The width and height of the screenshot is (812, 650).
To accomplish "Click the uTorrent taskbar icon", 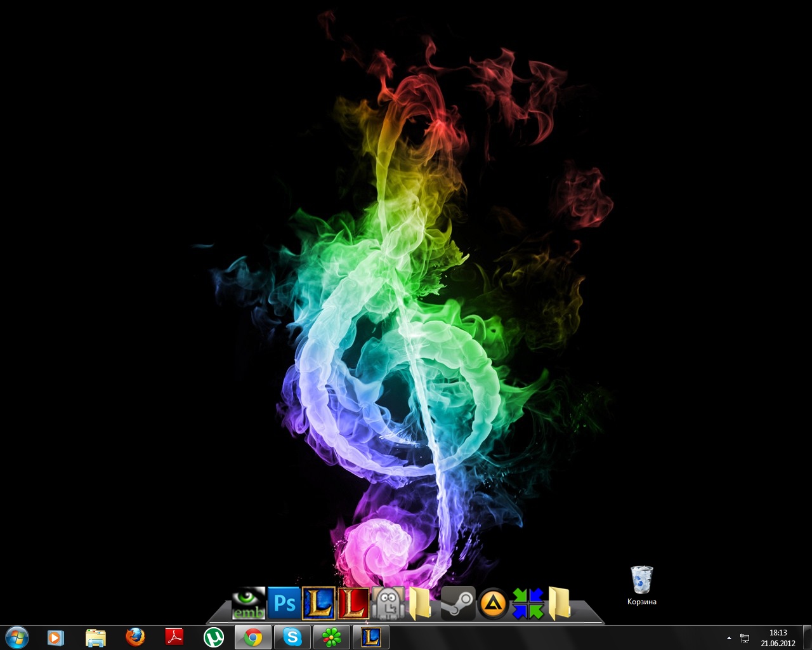I will (x=213, y=637).
